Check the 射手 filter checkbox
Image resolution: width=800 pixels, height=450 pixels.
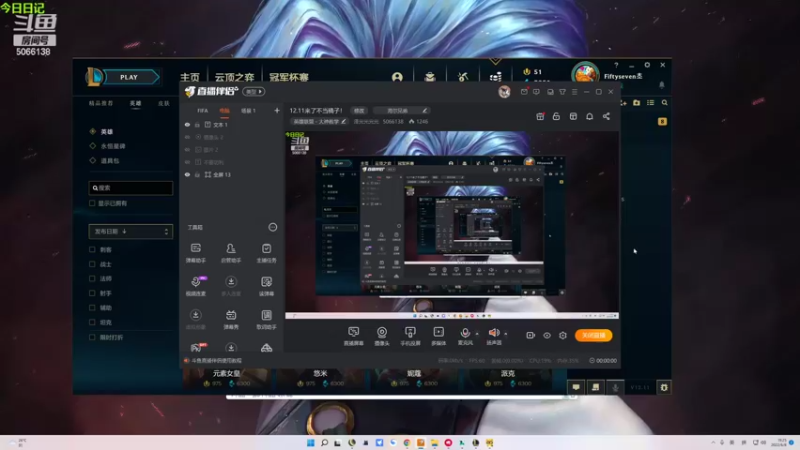click(x=92, y=293)
